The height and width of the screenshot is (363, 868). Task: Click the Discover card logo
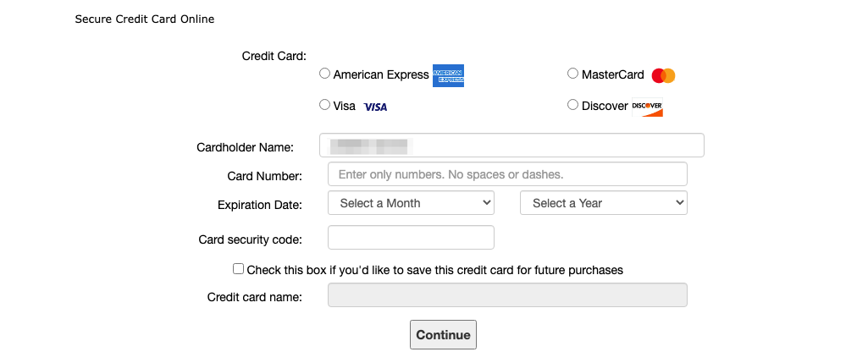[647, 107]
